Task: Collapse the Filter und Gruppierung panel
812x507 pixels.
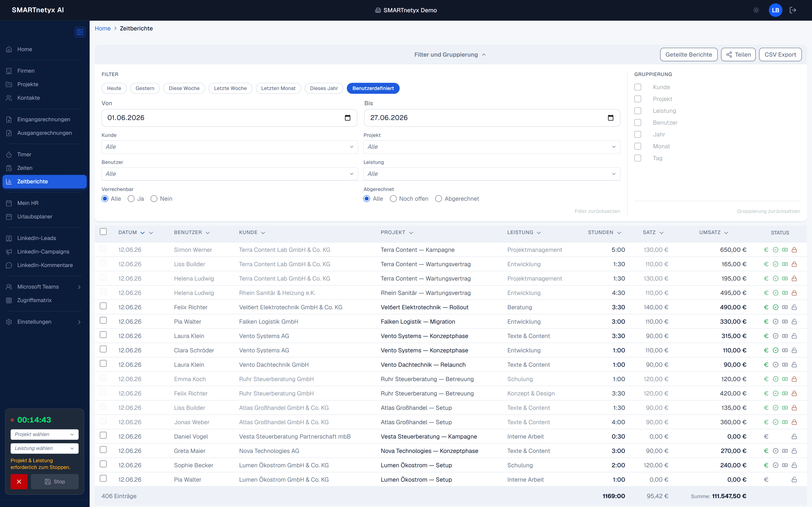Action: coord(450,55)
